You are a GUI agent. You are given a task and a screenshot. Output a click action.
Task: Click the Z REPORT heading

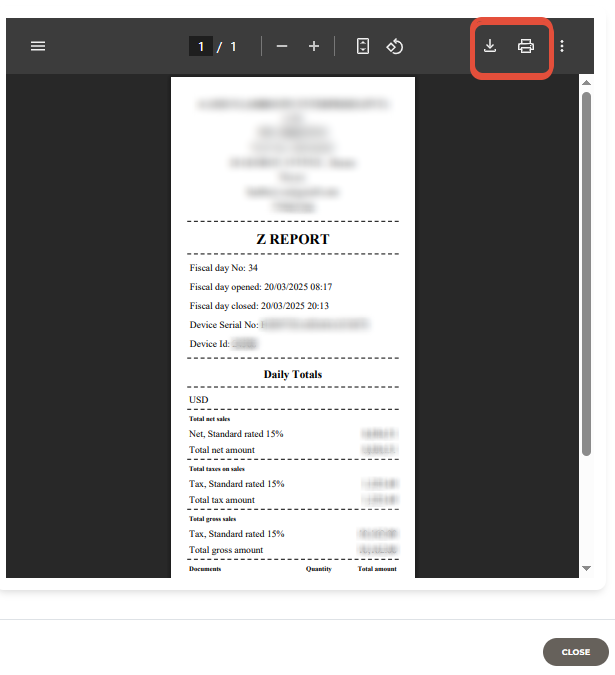pyautogui.click(x=293, y=239)
